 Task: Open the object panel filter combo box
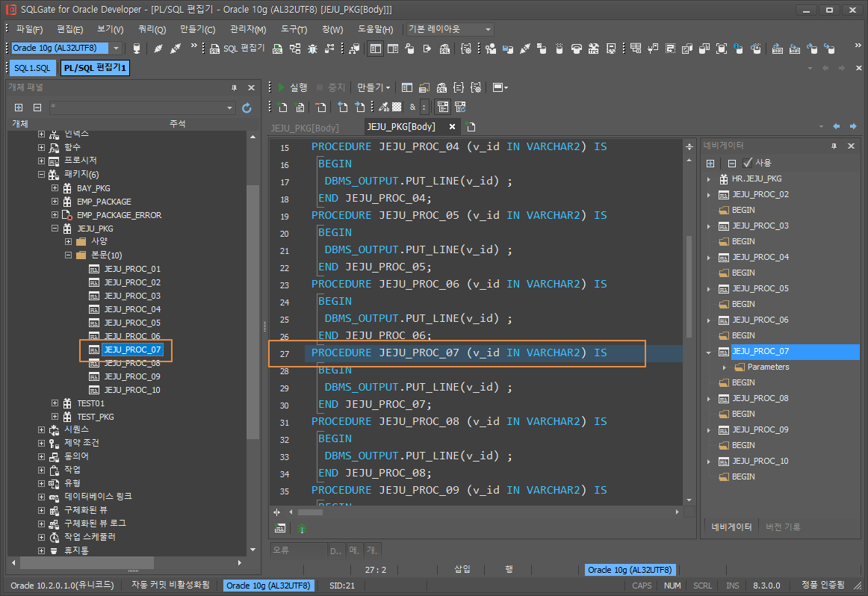[142, 108]
